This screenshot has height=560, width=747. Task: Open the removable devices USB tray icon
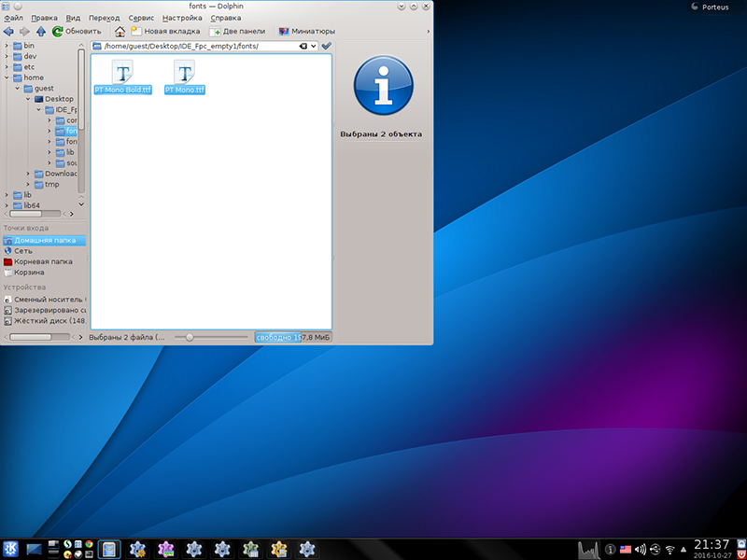(655, 550)
